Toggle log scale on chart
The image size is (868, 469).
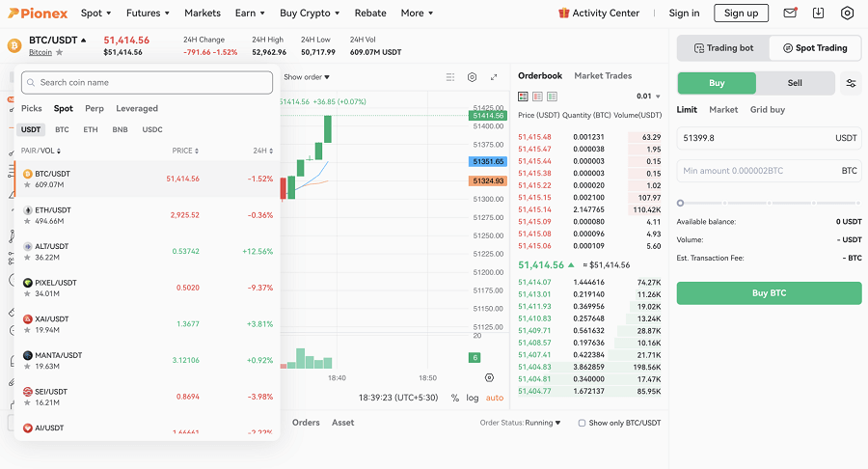[473, 398]
